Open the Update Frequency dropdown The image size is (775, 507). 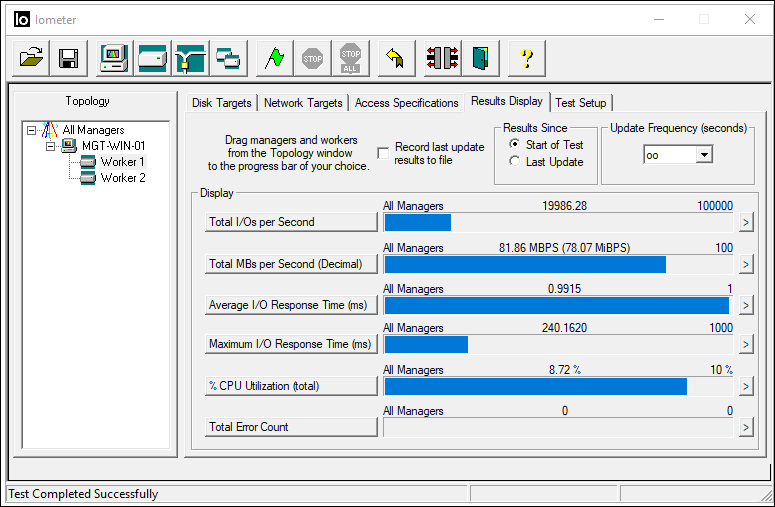click(x=703, y=155)
